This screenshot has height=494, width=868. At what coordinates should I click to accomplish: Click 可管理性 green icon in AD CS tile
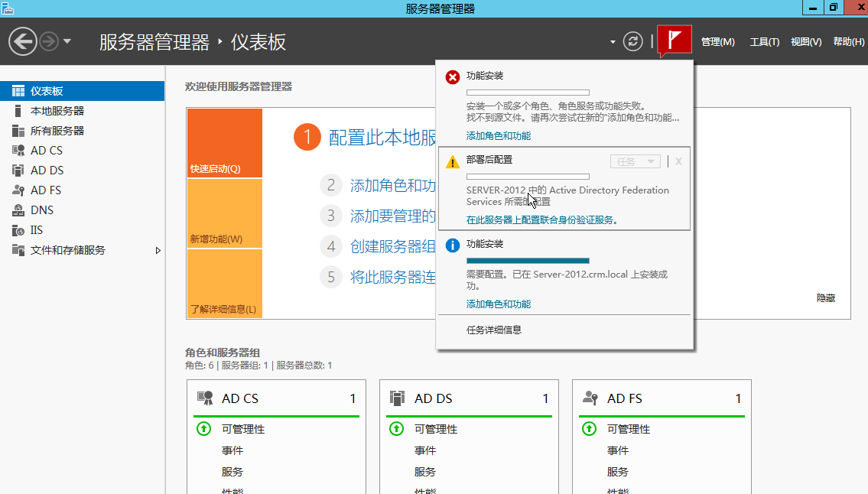[x=203, y=429]
